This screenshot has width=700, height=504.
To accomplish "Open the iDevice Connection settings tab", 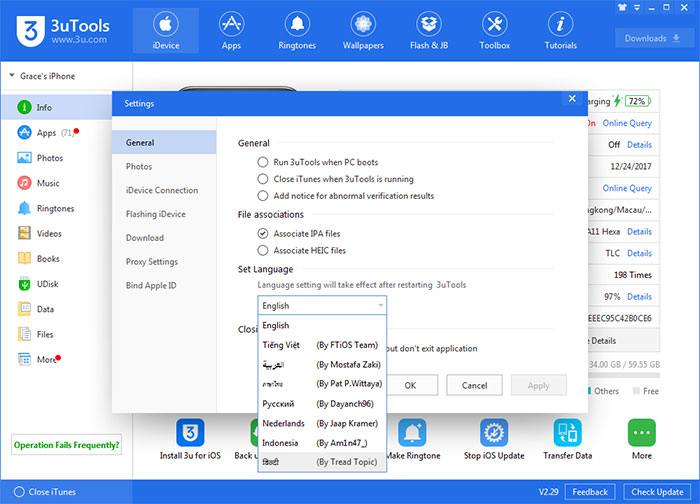I will [161, 190].
